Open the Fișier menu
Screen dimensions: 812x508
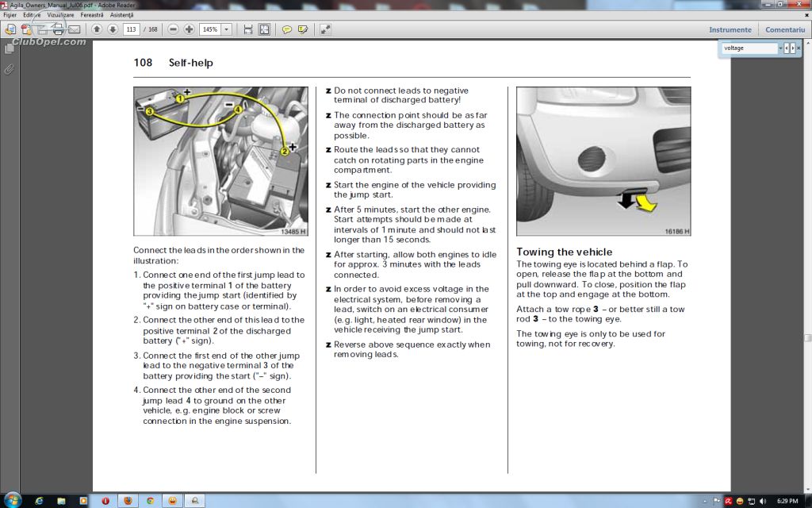tap(10, 15)
